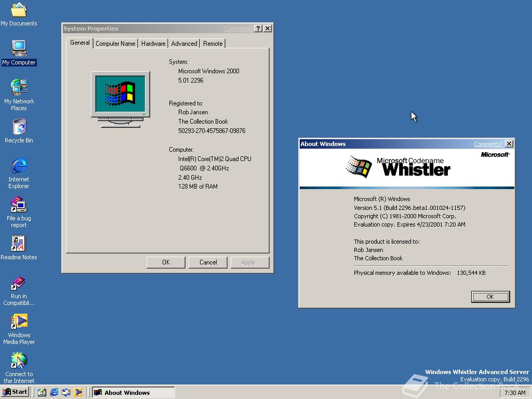Click 'Windows Whistler Advanced Server' desktop text

click(477, 372)
